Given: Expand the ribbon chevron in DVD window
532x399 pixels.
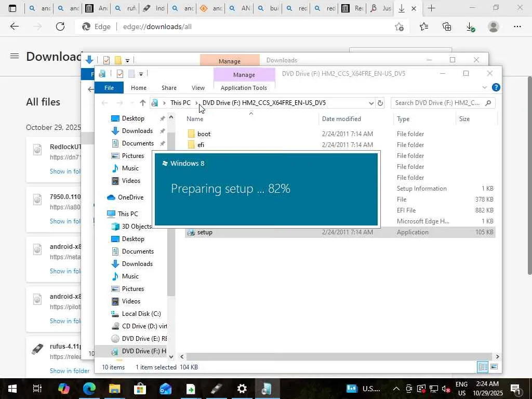Looking at the screenshot, I should pyautogui.click(x=484, y=87).
